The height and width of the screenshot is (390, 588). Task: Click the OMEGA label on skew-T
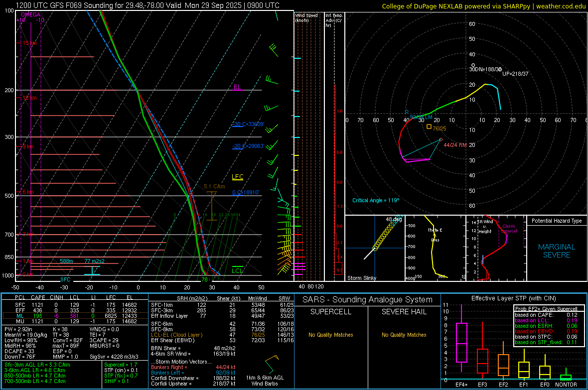click(31, 14)
